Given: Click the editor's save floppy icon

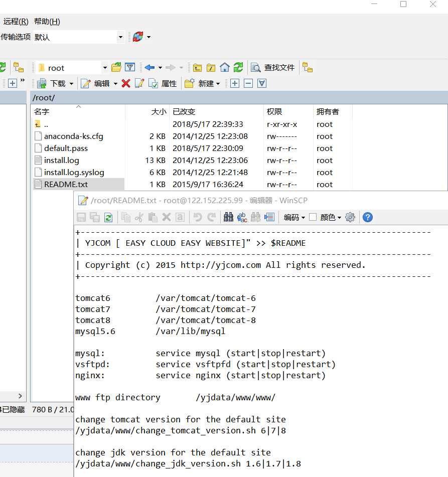Looking at the screenshot, I should click(81, 217).
